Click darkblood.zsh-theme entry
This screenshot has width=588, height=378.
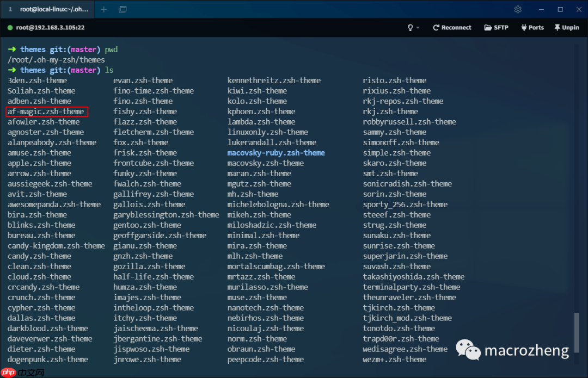(47, 329)
